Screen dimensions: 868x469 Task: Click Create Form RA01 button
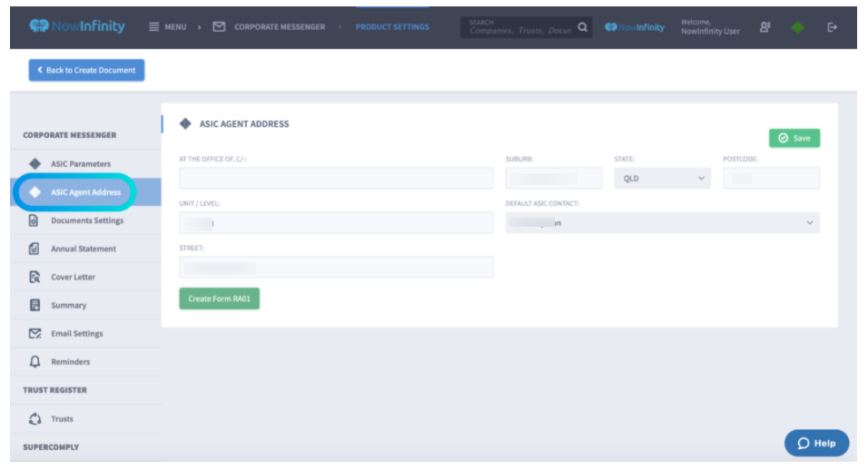click(219, 298)
